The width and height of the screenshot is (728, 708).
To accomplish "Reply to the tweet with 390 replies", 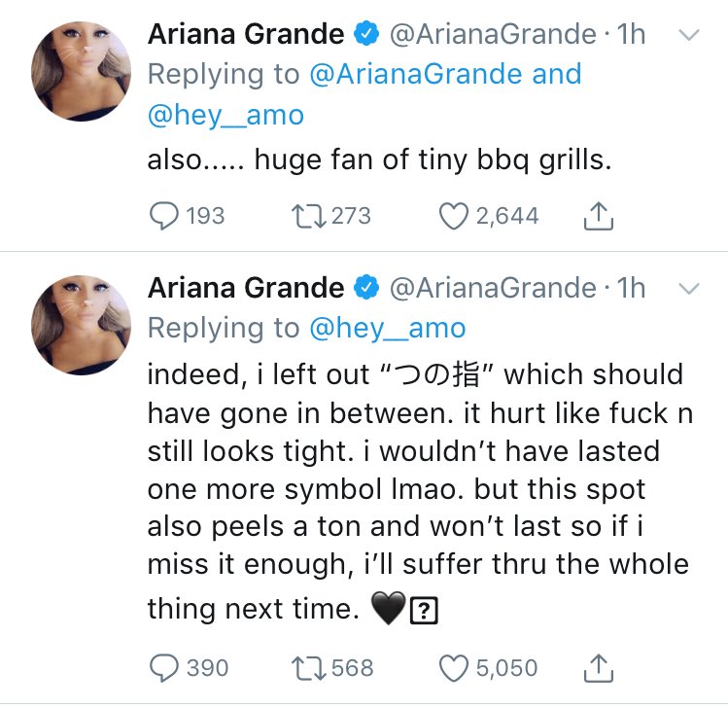I will (x=163, y=667).
